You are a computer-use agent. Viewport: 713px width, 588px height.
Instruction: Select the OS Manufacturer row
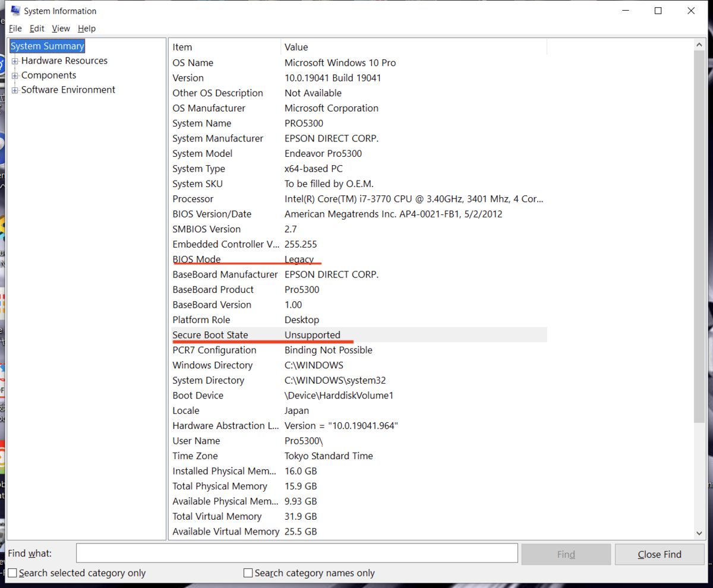click(359, 108)
